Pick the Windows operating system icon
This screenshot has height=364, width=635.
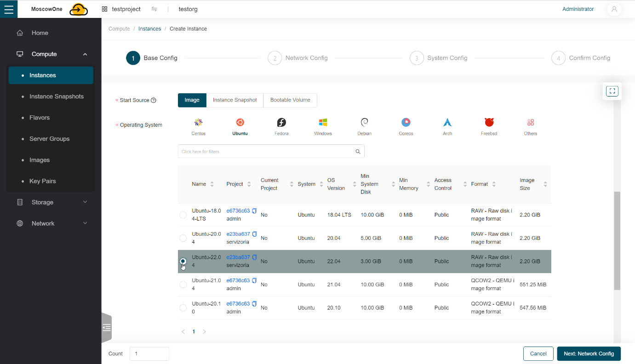[x=323, y=123]
